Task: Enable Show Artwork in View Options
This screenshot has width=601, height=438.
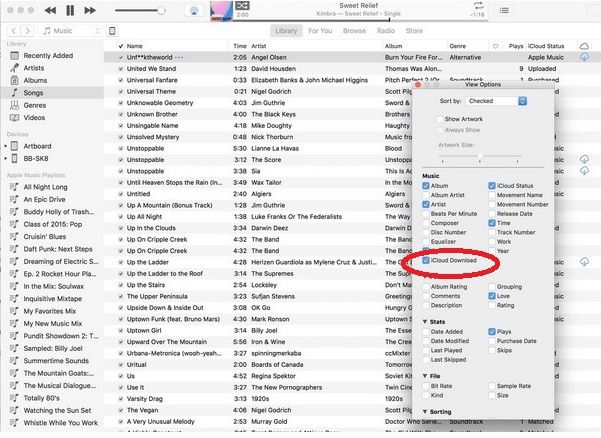Action: click(x=440, y=119)
